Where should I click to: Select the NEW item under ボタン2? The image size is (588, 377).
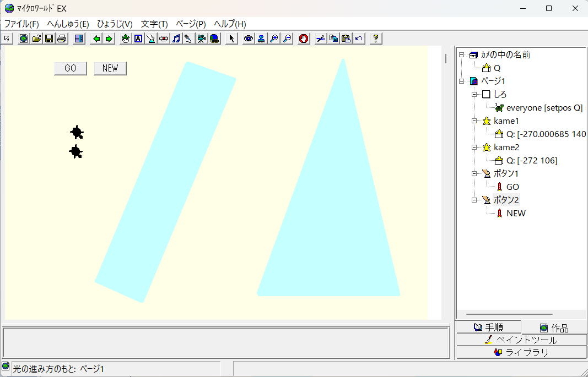(x=516, y=214)
